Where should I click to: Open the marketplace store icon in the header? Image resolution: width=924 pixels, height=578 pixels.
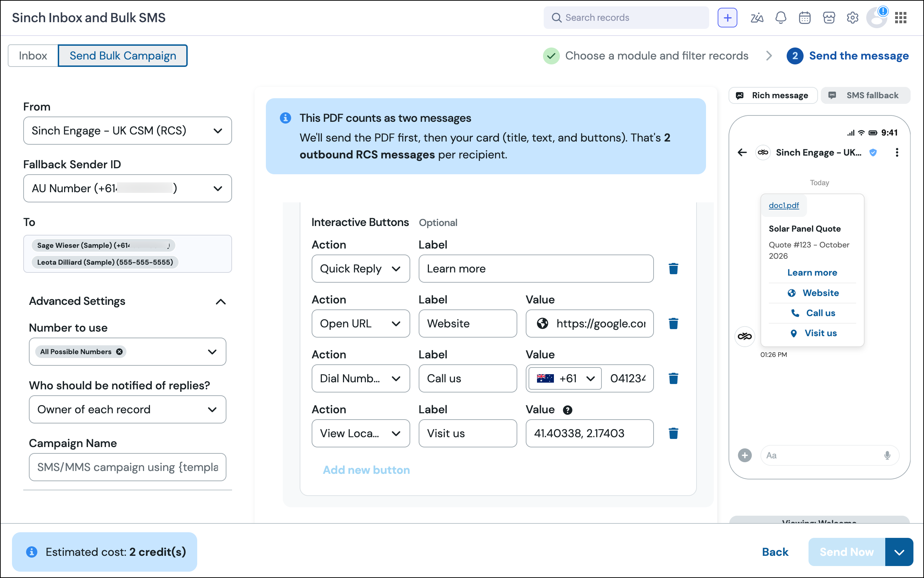(x=829, y=18)
